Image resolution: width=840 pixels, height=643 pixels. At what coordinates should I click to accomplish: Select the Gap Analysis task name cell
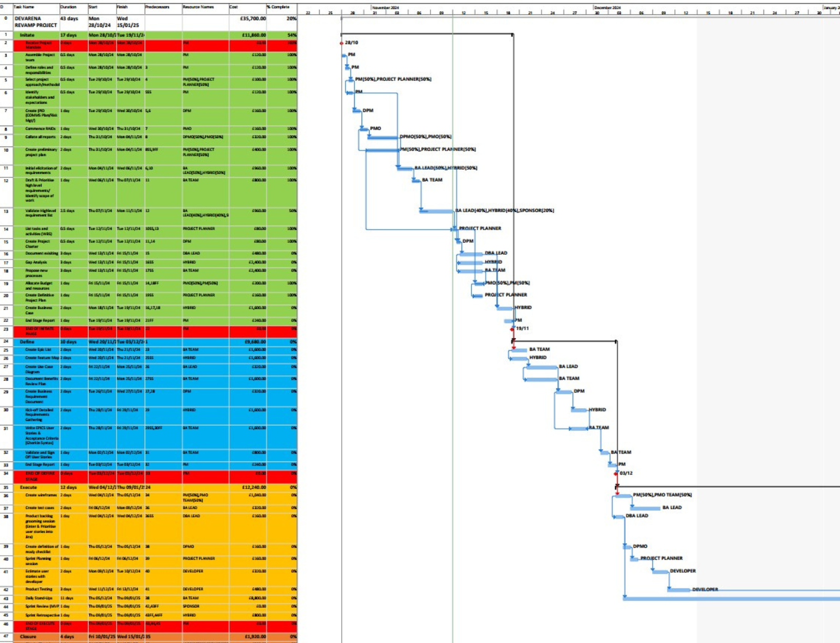click(37, 262)
